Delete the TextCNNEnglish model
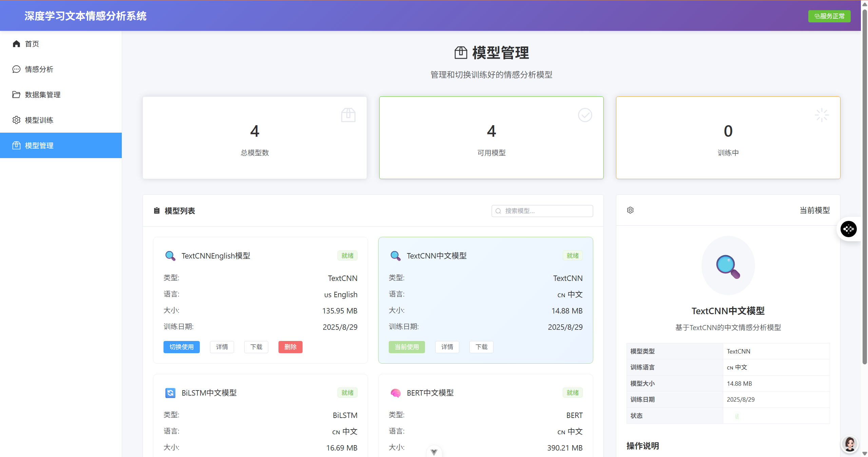This screenshot has width=868, height=457. (290, 347)
